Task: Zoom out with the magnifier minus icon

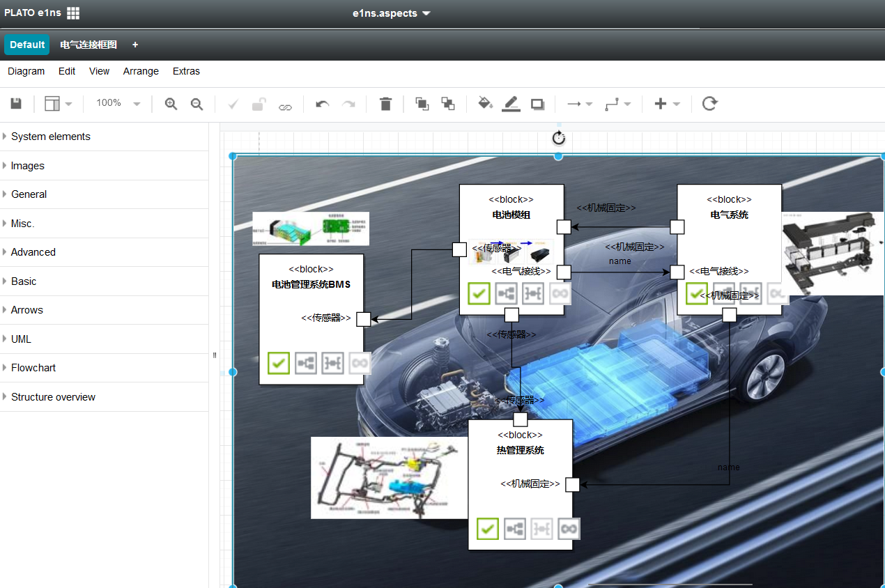Action: (x=197, y=104)
